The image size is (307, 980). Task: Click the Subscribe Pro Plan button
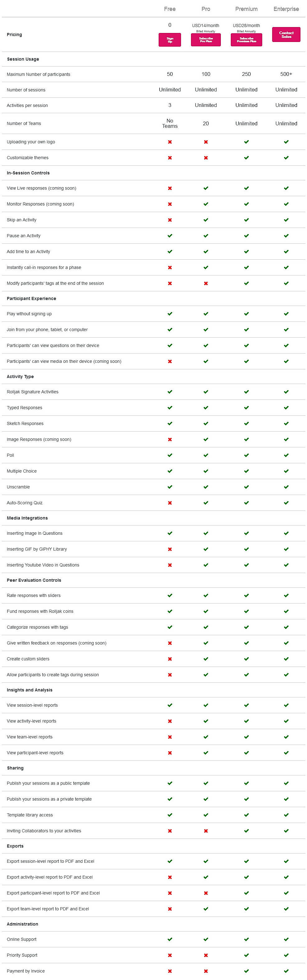tap(206, 39)
